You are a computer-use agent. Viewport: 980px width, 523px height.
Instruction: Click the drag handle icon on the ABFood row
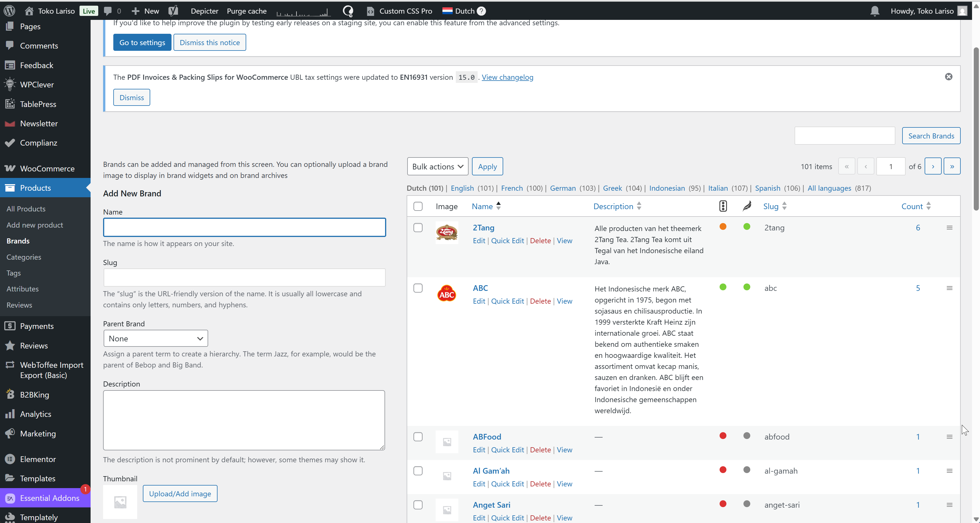tap(950, 437)
